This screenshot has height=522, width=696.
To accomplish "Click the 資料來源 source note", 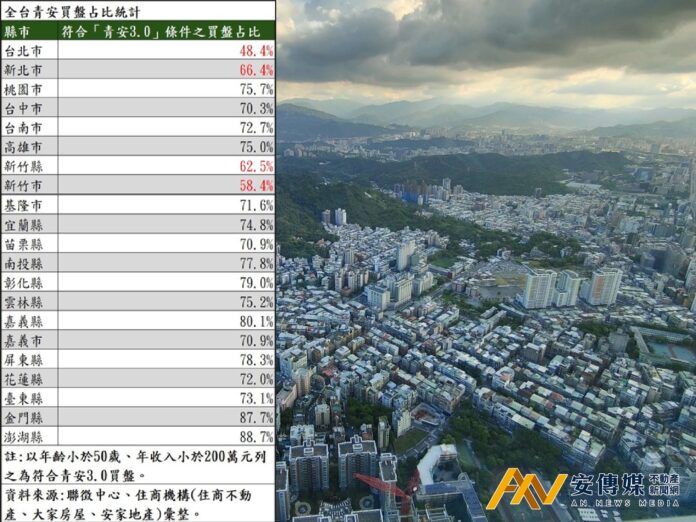I will point(128,505).
